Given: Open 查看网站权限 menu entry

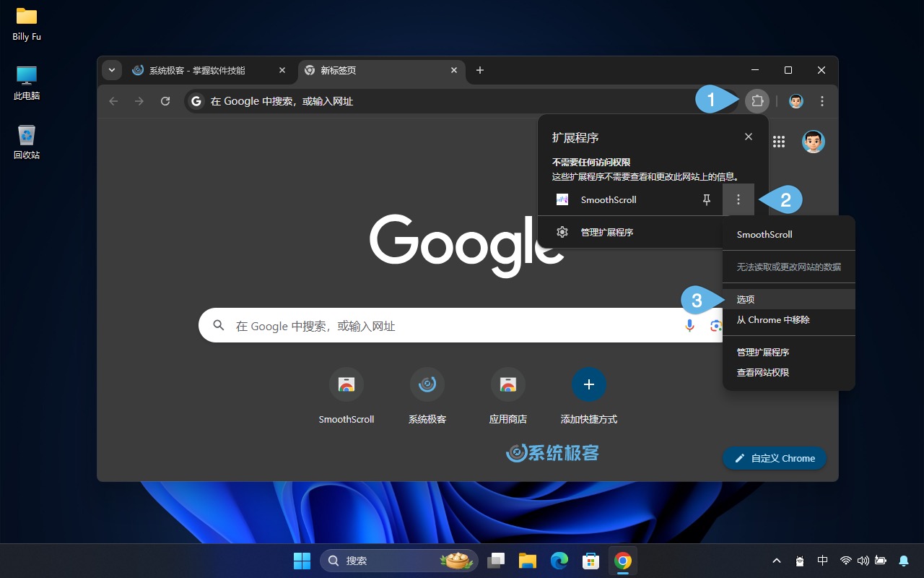Looking at the screenshot, I should pyautogui.click(x=788, y=373).
